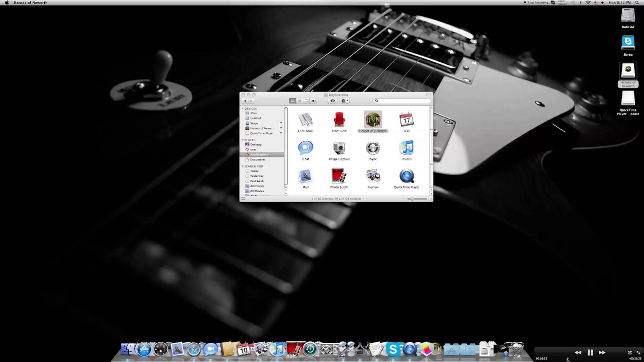This screenshot has height=362, width=644.
Task: Select the Heroes of Newerth app icon in Finder
Action: tap(373, 120)
